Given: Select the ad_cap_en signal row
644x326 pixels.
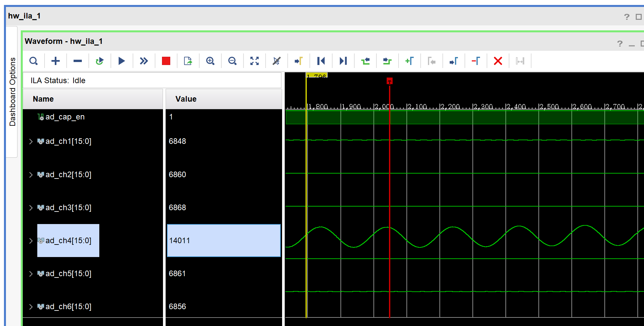Looking at the screenshot, I should point(65,117).
